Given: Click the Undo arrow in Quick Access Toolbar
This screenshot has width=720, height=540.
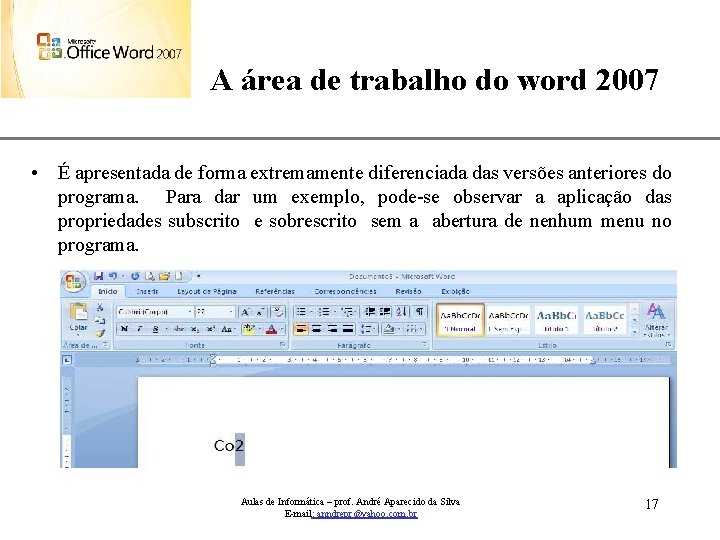Looking at the screenshot, I should pos(113,276).
